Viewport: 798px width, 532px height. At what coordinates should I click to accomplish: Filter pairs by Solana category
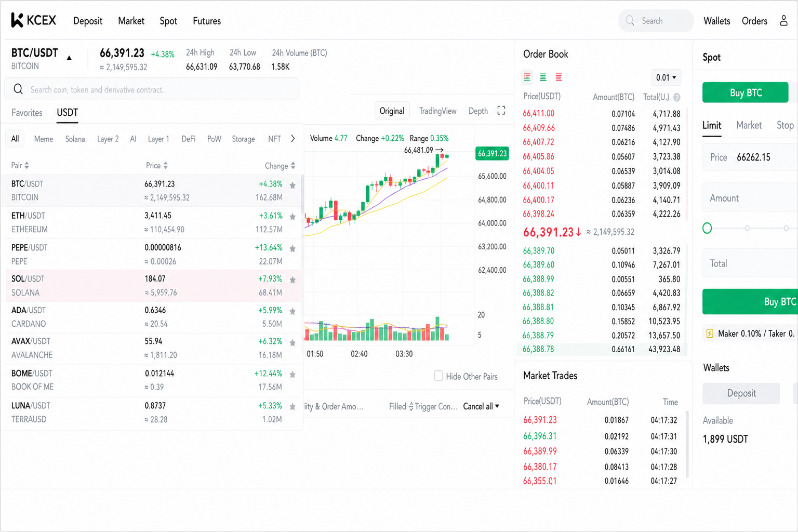tap(75, 139)
